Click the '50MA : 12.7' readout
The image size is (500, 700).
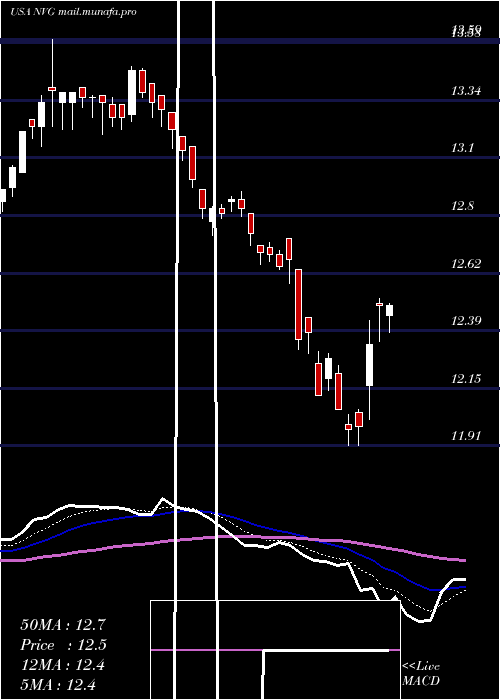pos(63,625)
